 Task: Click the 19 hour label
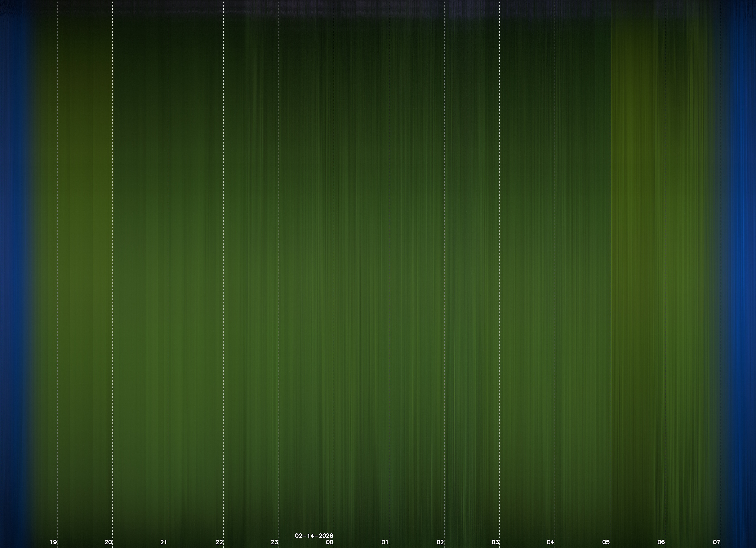coord(53,542)
